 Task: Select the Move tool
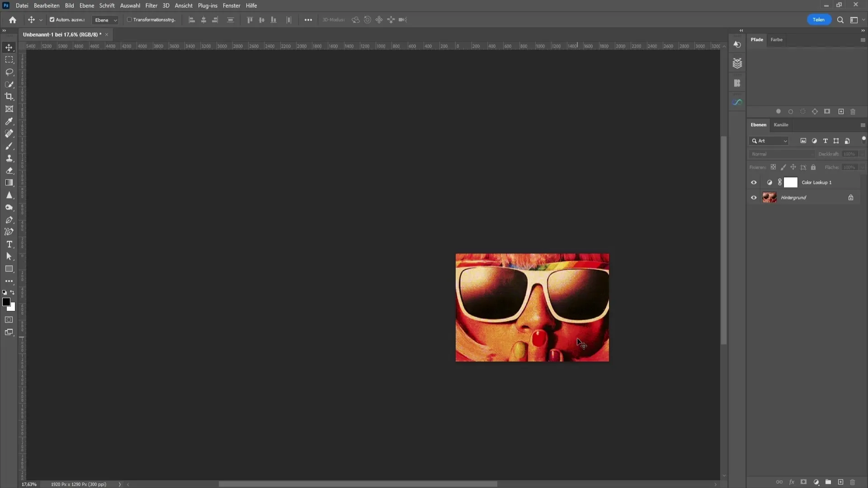[9, 47]
